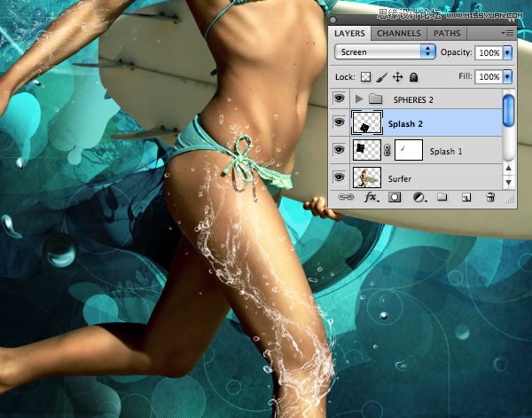Add a layer mask

395,197
